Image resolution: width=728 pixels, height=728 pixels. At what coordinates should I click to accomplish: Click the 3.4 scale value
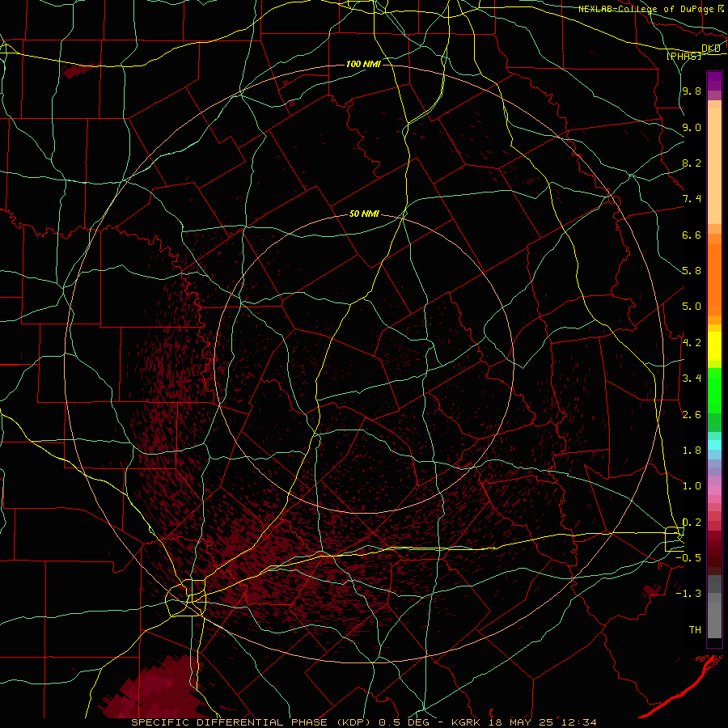(692, 379)
